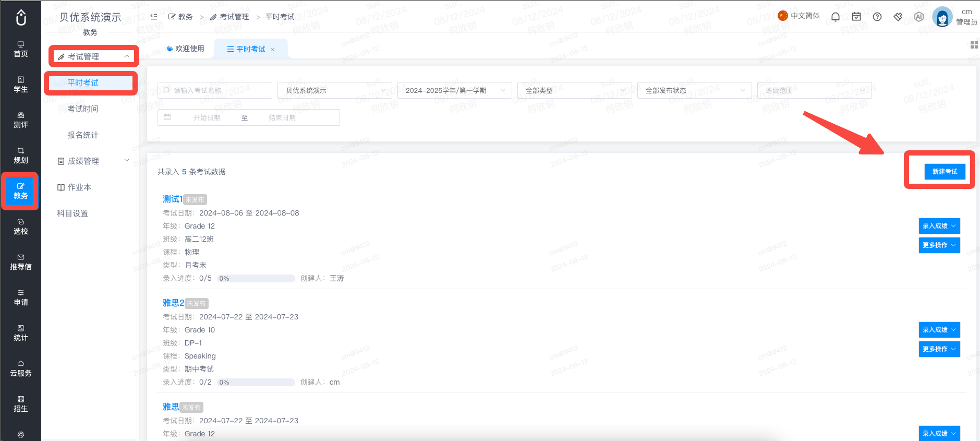Image resolution: width=980 pixels, height=441 pixels.
Task: Expand the 成绩管理 menu group
Action: tap(93, 161)
